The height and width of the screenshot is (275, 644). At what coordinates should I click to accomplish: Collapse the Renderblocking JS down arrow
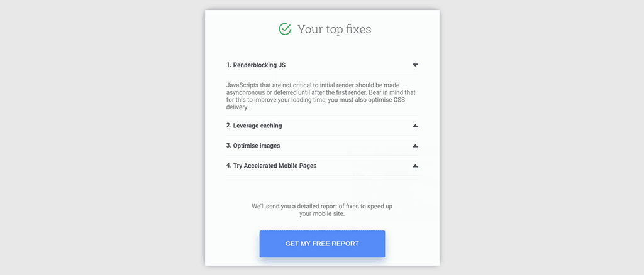tap(415, 65)
